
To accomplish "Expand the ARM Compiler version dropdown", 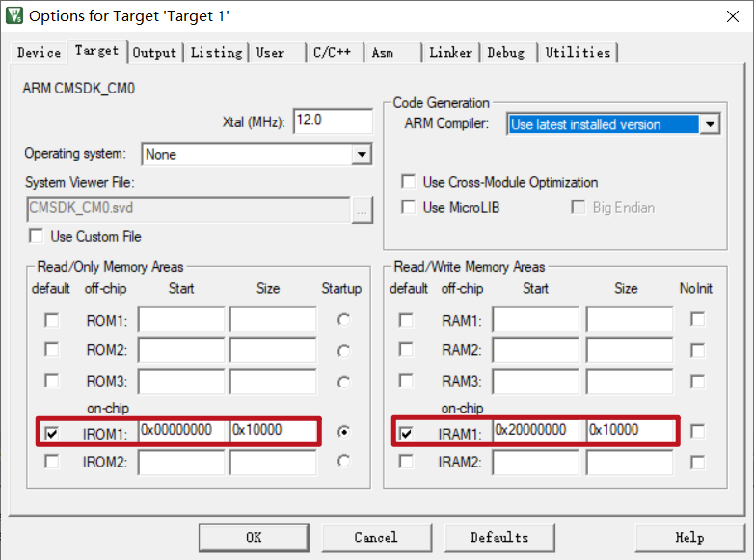I will coord(710,124).
